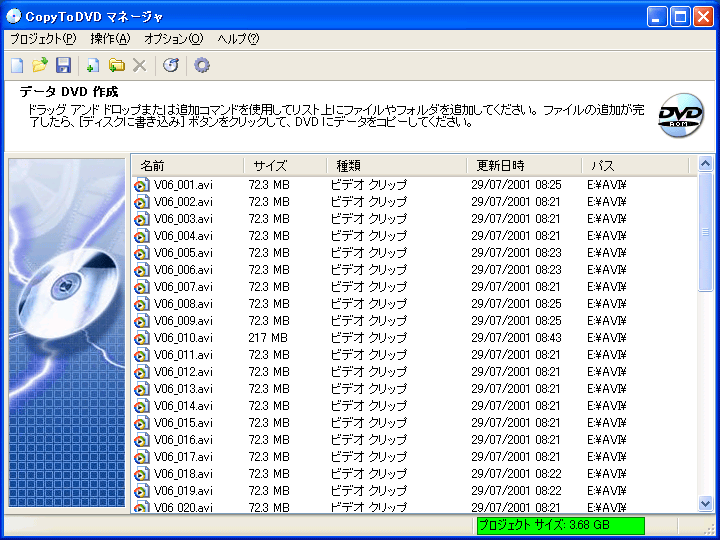Open the オプション(O) menu
Screen dimensions: 720x540
click(x=174, y=39)
